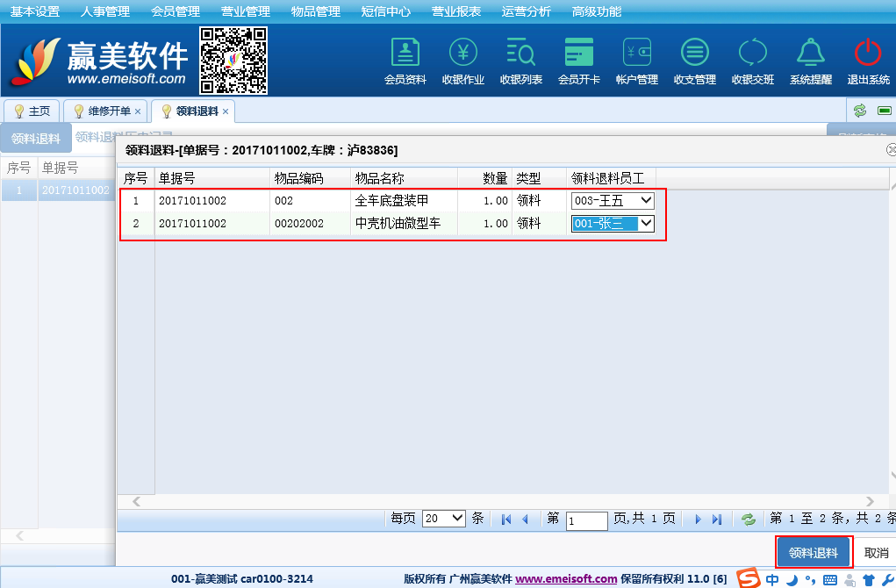896x588 pixels.
Task: Click the 取消 cancel button
Action: coord(876,553)
